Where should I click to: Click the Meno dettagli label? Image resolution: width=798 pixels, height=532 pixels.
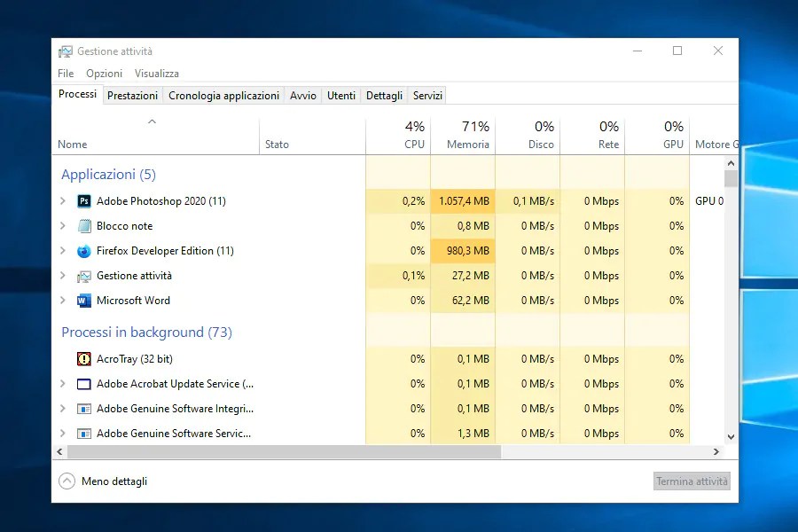click(114, 481)
